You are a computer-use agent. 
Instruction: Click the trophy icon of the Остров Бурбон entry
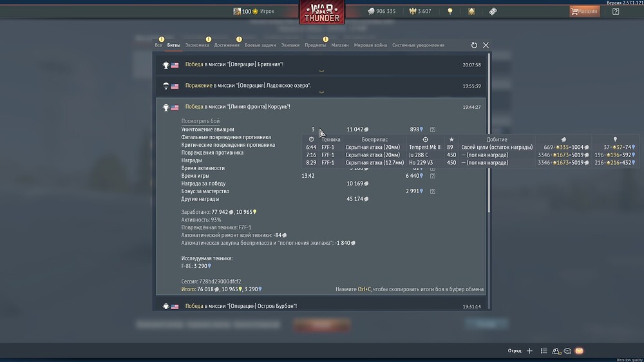click(x=166, y=307)
